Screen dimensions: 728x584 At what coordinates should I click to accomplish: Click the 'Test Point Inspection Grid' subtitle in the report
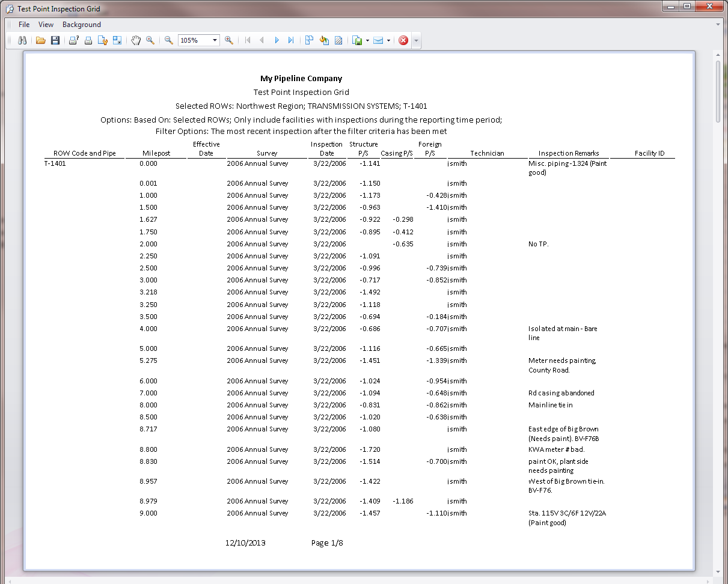coord(301,92)
